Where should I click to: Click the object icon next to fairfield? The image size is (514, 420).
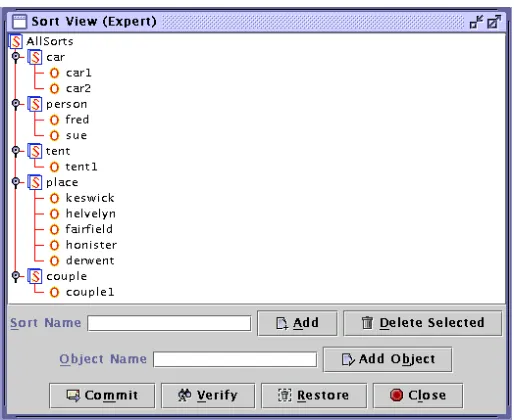tap(54, 229)
